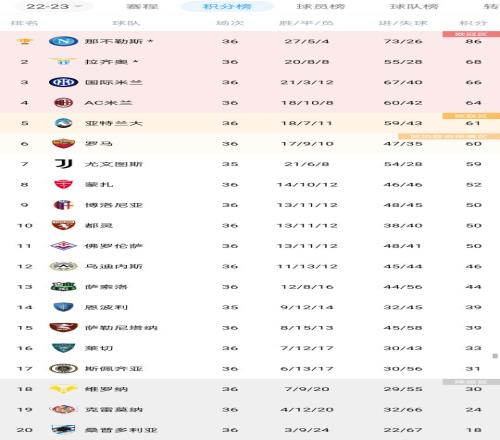
Task: Click the Napoli team logo
Action: click(x=63, y=41)
